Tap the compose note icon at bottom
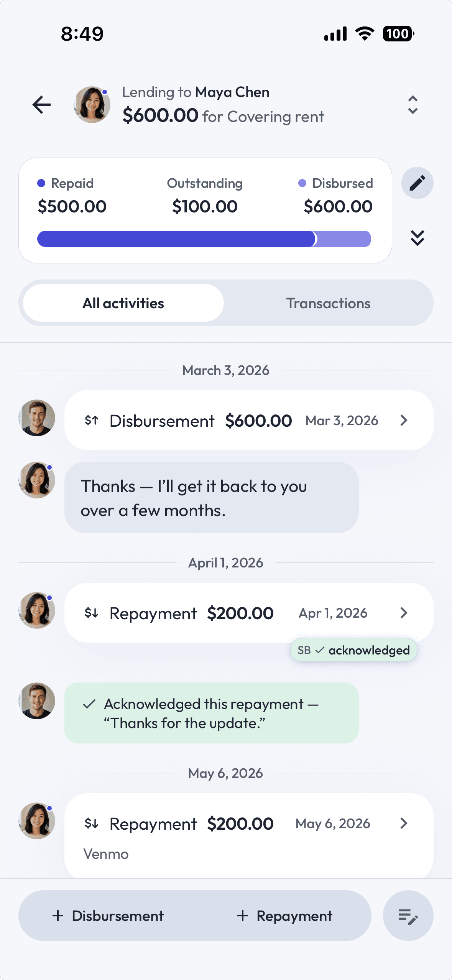Screen dimensions: 452x980 click(x=408, y=916)
